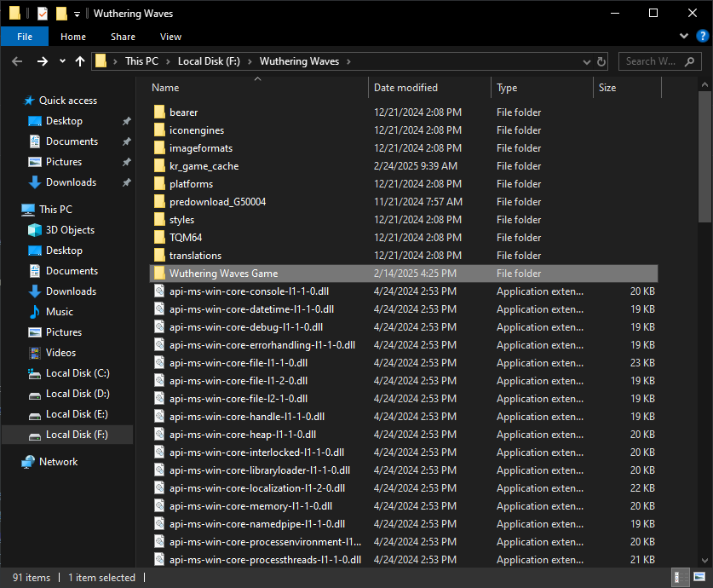Select the iconengines folder
Screen dimensions: 713x588
(x=197, y=130)
